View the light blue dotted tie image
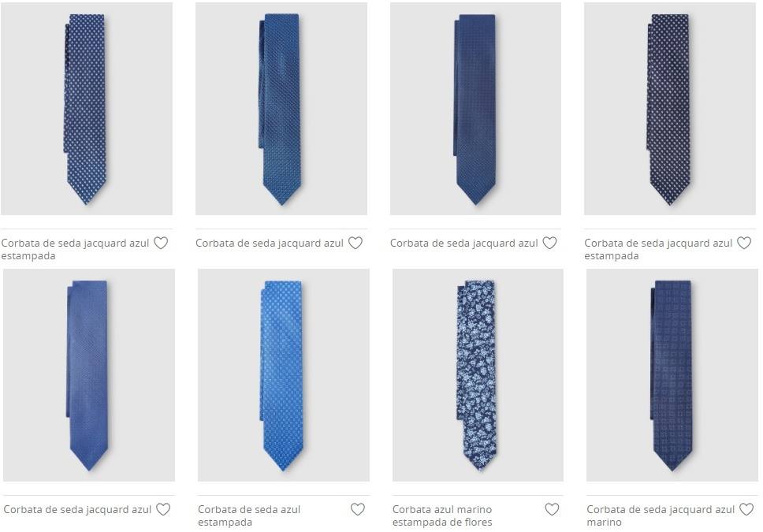Screen dimensions: 763x532 coord(284,375)
